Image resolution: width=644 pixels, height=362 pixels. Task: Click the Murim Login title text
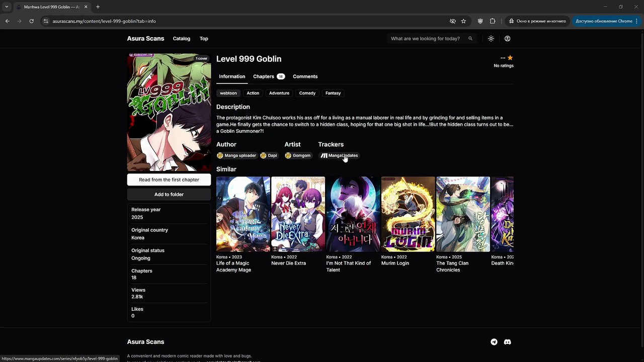(x=395, y=263)
